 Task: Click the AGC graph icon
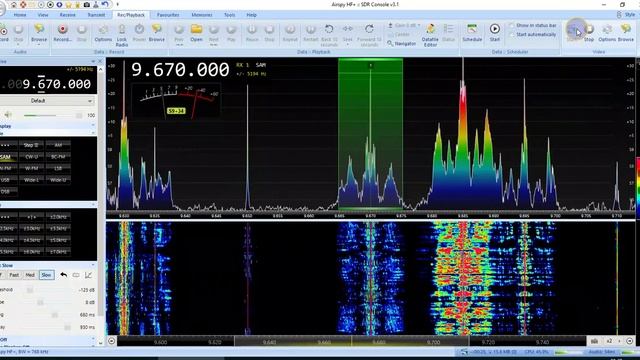(x=88, y=275)
